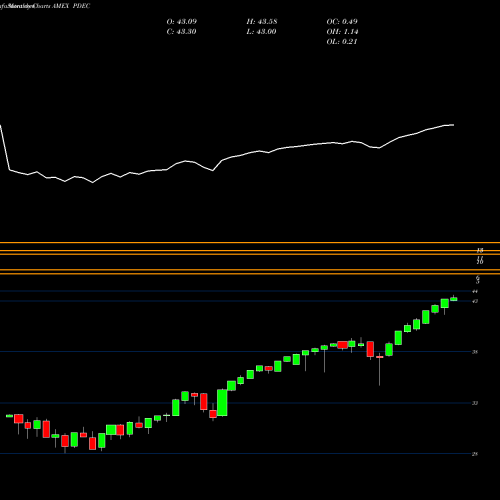Click the price axis label 38
Viewport: 500px width, 500px height.
click(475, 352)
